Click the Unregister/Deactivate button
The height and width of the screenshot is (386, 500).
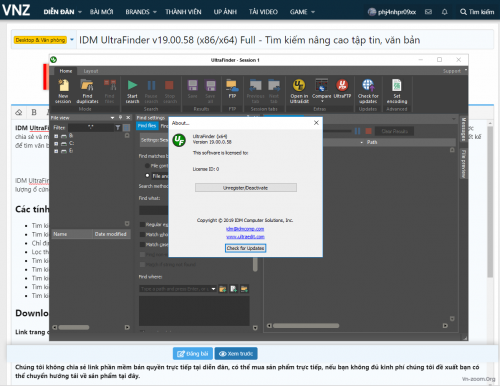click(246, 188)
